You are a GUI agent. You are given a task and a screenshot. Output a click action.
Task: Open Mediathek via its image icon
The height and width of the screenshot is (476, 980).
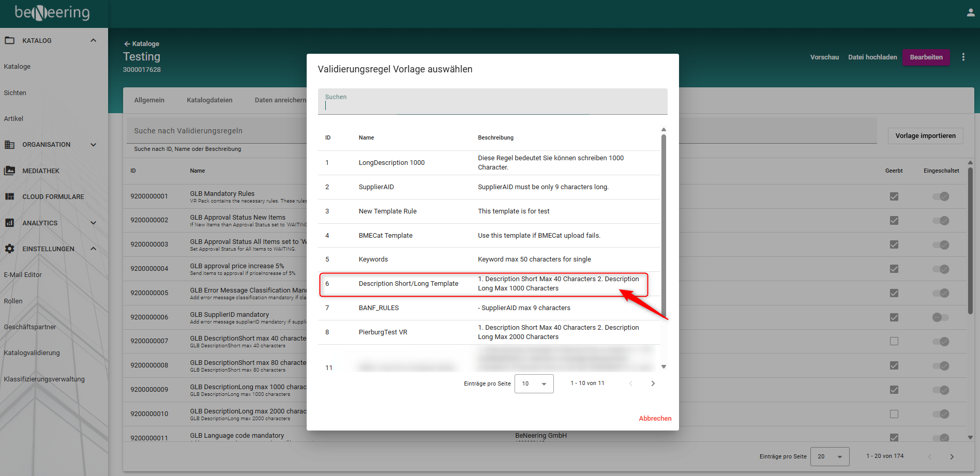10,171
